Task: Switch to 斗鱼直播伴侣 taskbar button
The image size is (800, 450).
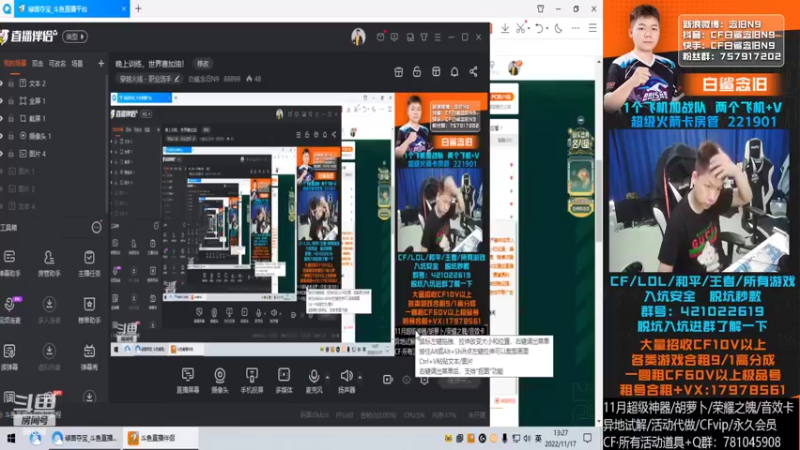Action: click(160, 438)
